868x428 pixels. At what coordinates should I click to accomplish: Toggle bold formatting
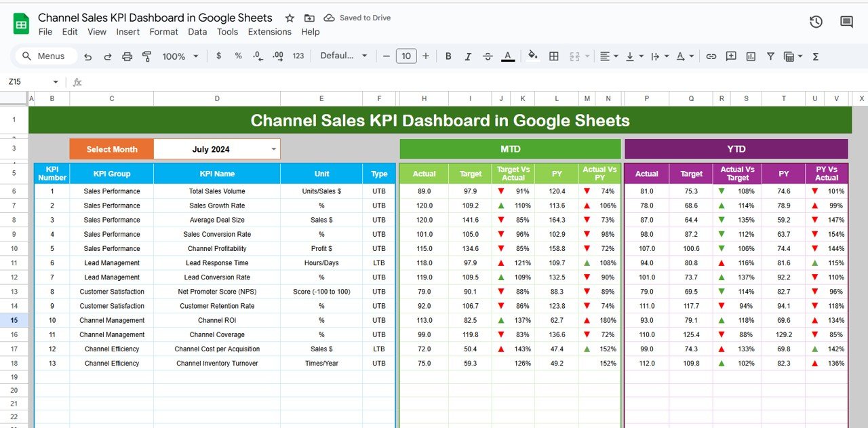click(448, 56)
